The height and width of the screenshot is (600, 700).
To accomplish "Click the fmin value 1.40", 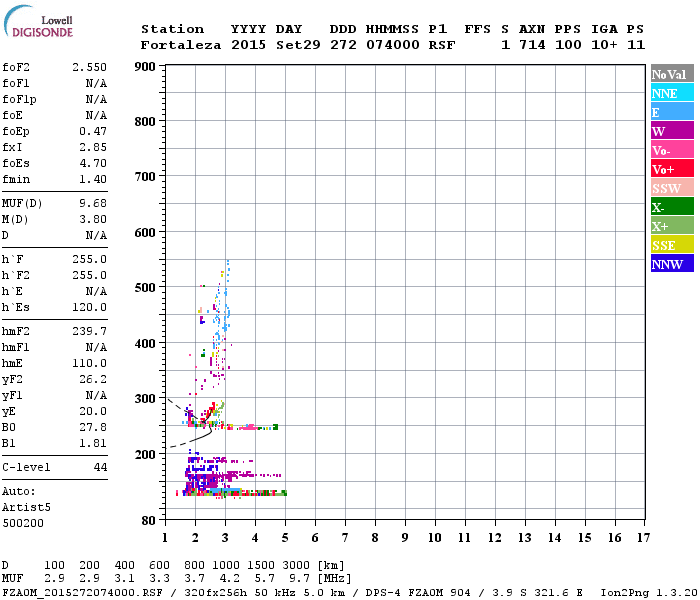I will click(x=93, y=179).
